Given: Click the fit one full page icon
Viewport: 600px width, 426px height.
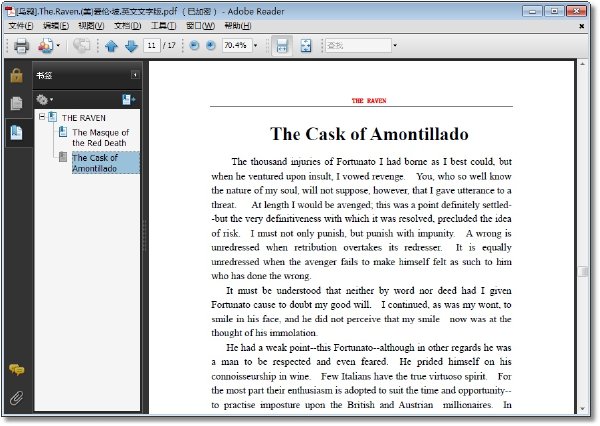Looking at the screenshot, I should tap(306, 46).
